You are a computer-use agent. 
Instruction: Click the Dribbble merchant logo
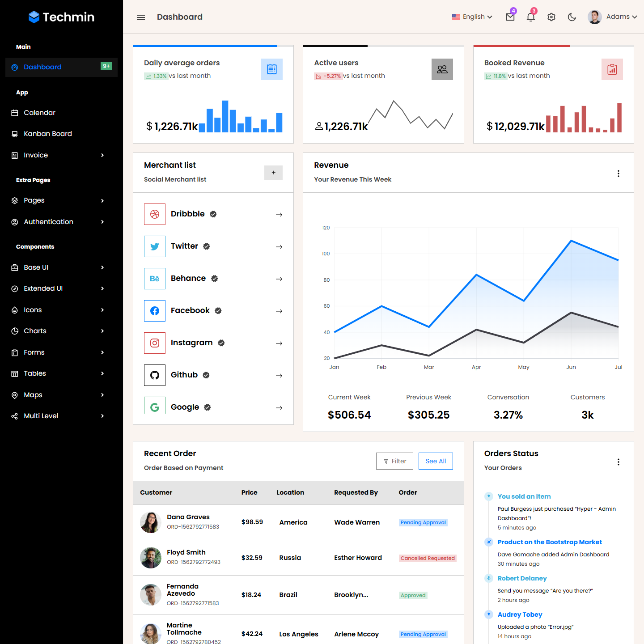pyautogui.click(x=155, y=214)
